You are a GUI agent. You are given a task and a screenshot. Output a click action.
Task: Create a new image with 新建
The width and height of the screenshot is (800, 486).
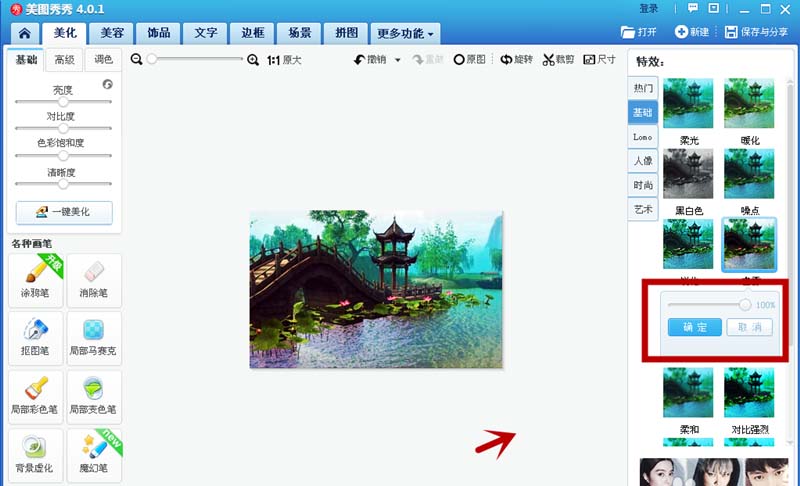click(692, 32)
